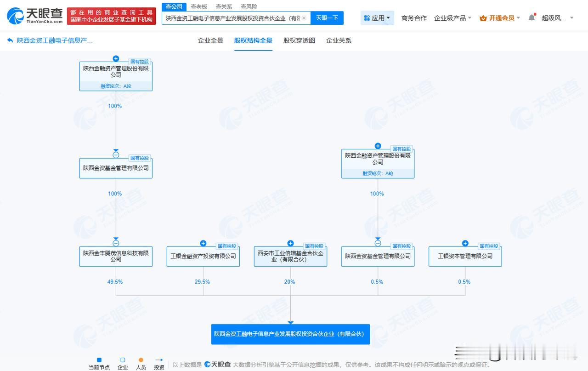Clear the search box with X icon
The width and height of the screenshot is (588, 371).
304,18
